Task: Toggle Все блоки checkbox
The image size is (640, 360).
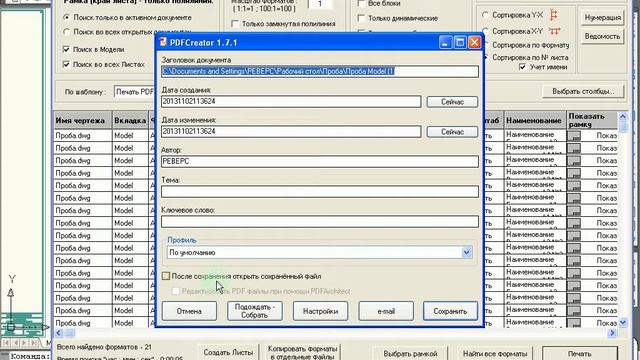Action: point(361,3)
